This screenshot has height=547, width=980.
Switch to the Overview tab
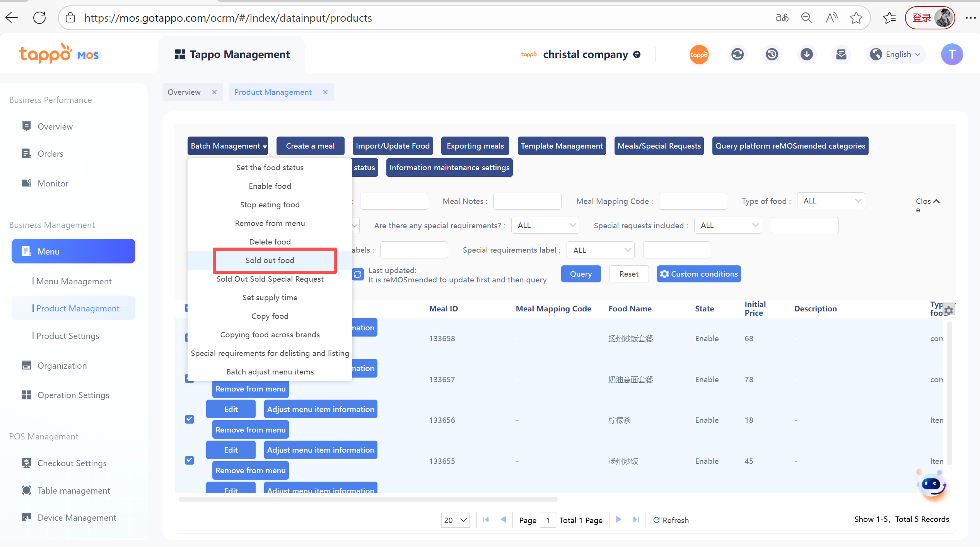(x=184, y=92)
